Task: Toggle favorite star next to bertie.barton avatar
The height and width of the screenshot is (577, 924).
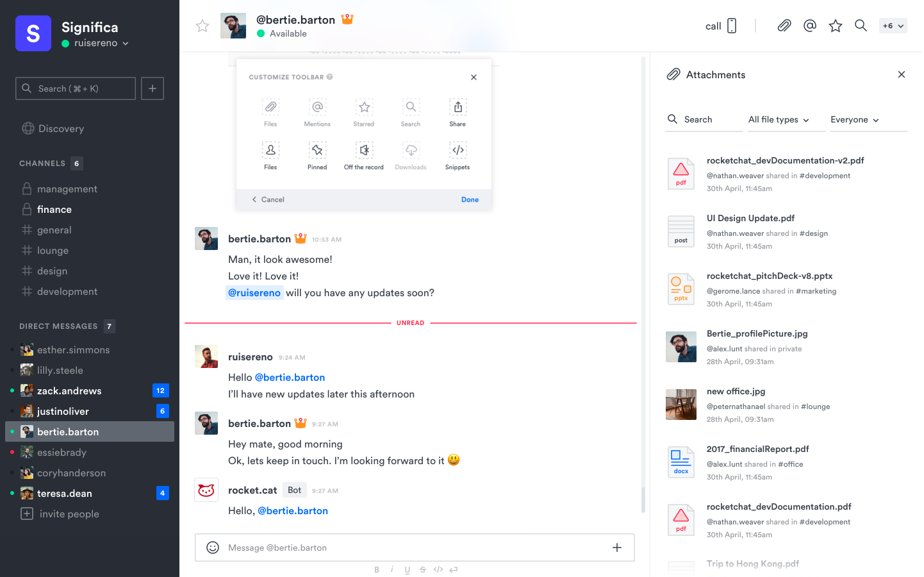Action: pyautogui.click(x=202, y=26)
